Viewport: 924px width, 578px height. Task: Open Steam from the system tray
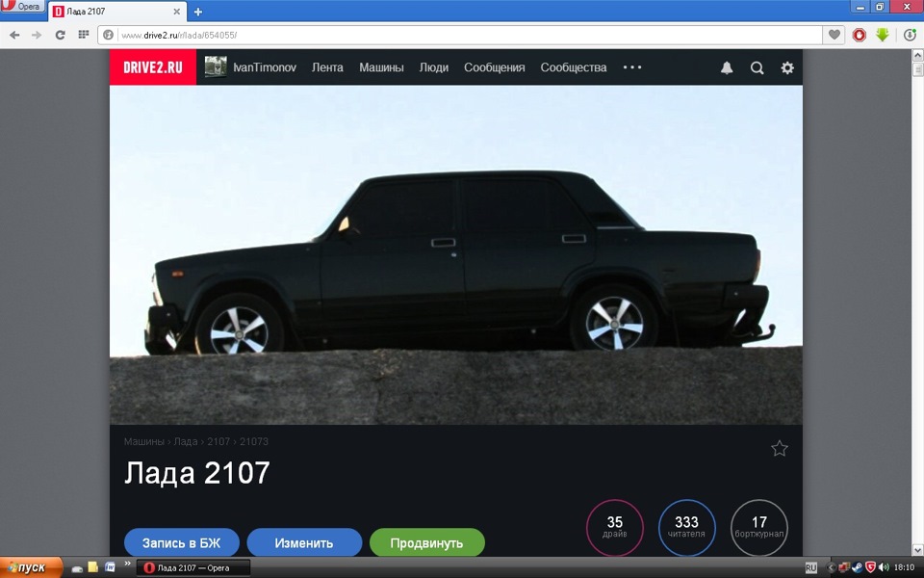[857, 568]
